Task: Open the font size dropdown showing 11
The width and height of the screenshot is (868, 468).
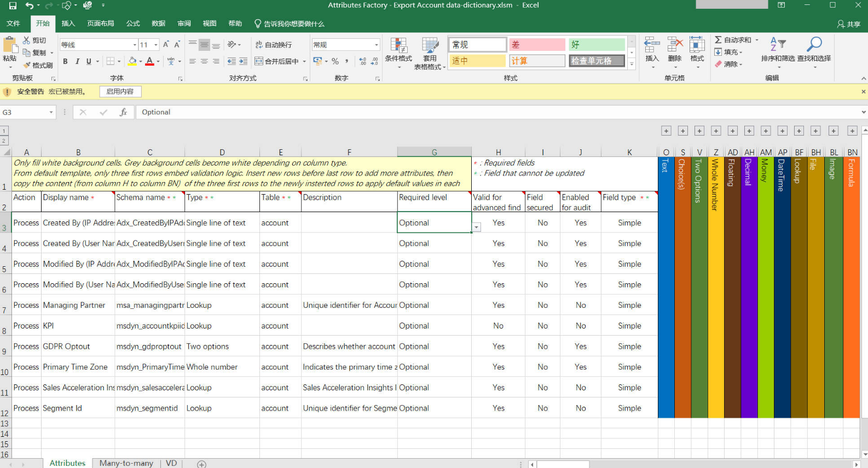Action: coord(156,45)
